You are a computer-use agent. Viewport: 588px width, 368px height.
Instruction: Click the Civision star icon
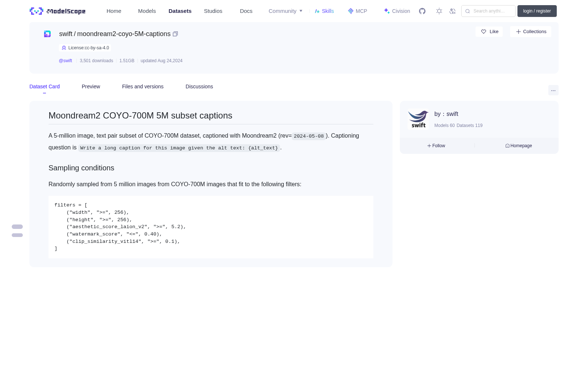(x=387, y=11)
